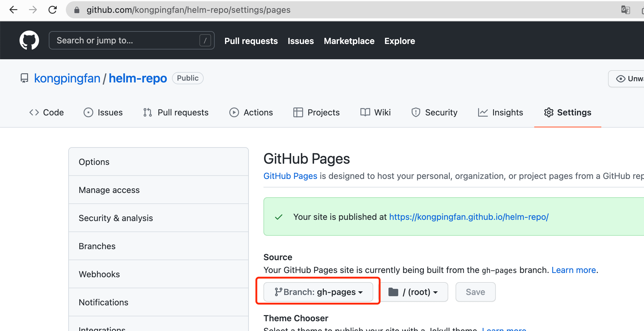Switch to the Code tab

point(47,113)
